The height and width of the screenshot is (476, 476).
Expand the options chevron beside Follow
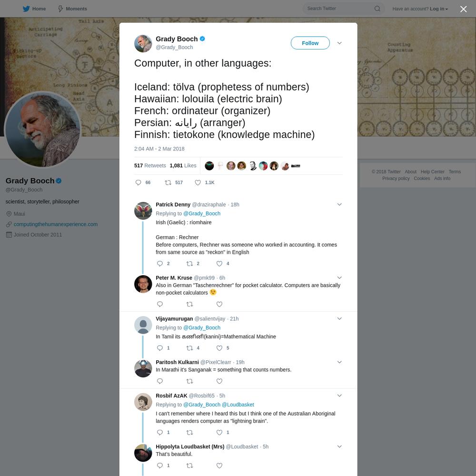coord(339,43)
